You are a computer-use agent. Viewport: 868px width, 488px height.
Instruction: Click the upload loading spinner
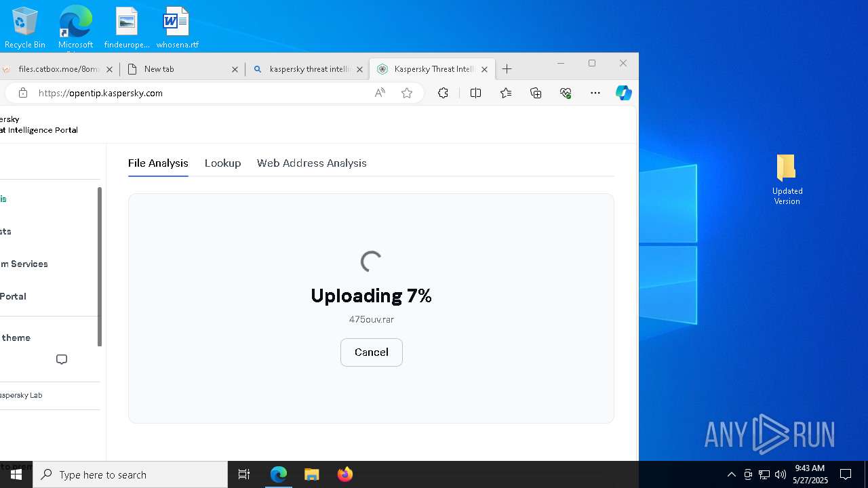(371, 262)
